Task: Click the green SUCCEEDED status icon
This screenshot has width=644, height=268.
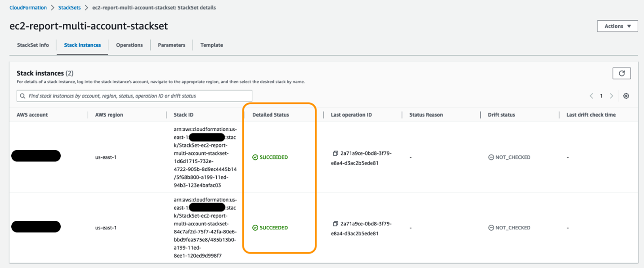Action: [255, 157]
